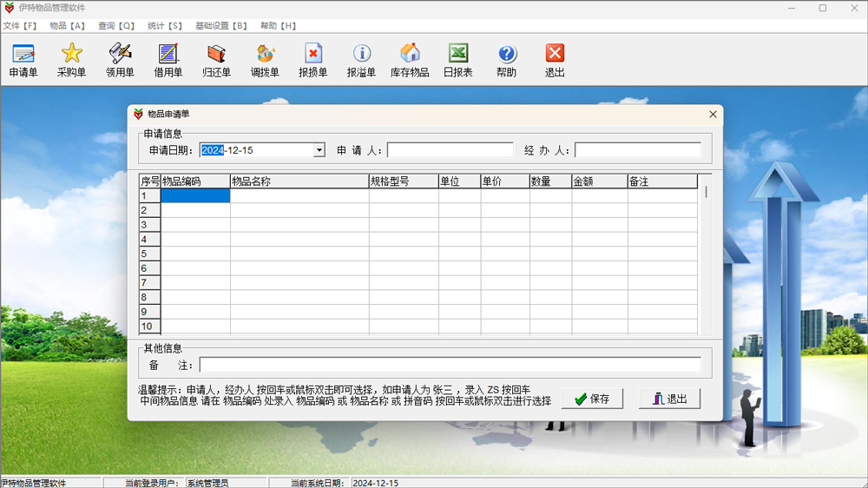Click the 归还单 toolbar icon
This screenshot has height=488, width=868.
pyautogui.click(x=216, y=60)
